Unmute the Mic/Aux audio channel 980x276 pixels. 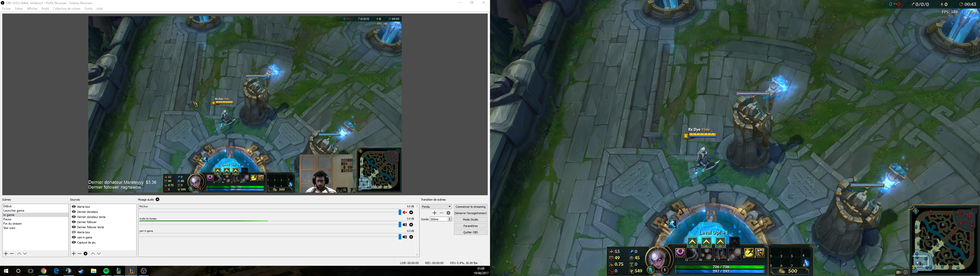[405, 212]
